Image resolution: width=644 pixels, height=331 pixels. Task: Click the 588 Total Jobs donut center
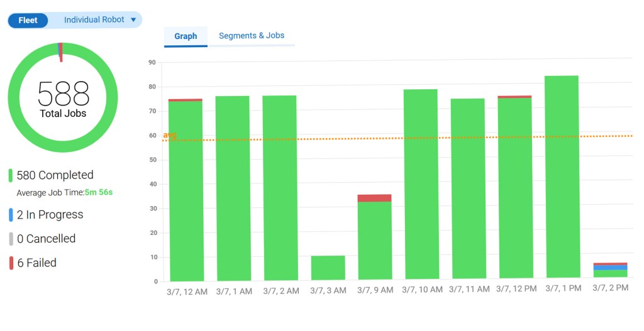coord(63,97)
